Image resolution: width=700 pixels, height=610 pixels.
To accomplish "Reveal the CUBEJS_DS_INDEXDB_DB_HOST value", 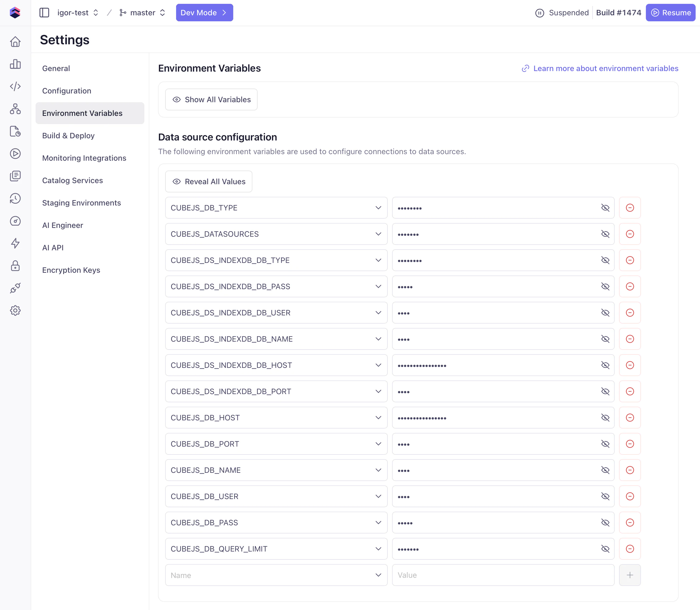I will (605, 365).
